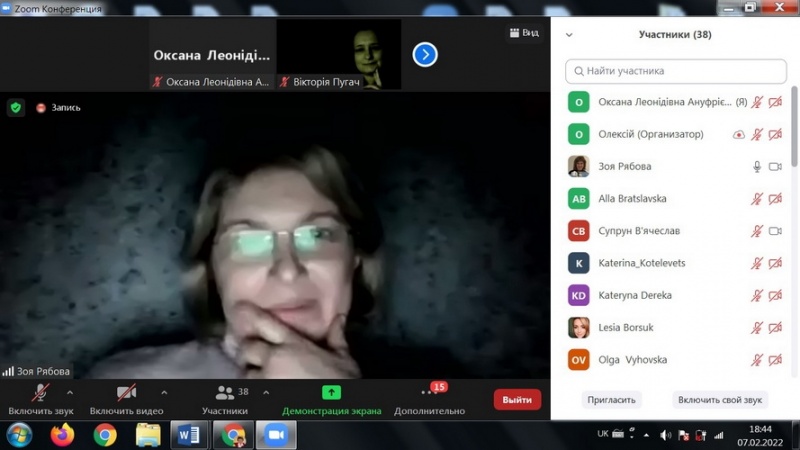Open audio options arrow beside microphone
The image size is (800, 450).
coord(70,393)
